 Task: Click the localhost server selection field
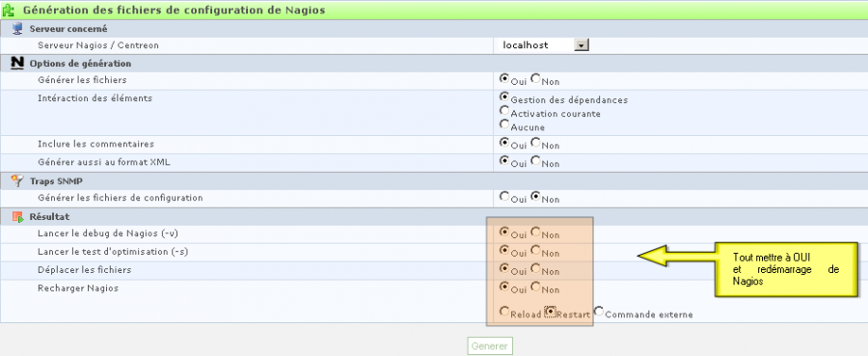544,45
